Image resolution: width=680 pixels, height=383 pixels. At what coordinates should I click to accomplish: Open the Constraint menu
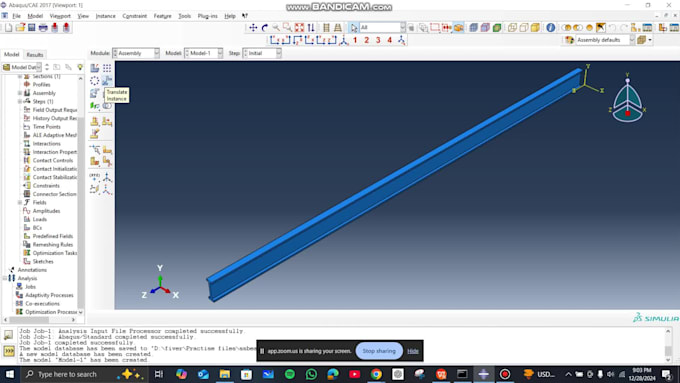point(134,16)
